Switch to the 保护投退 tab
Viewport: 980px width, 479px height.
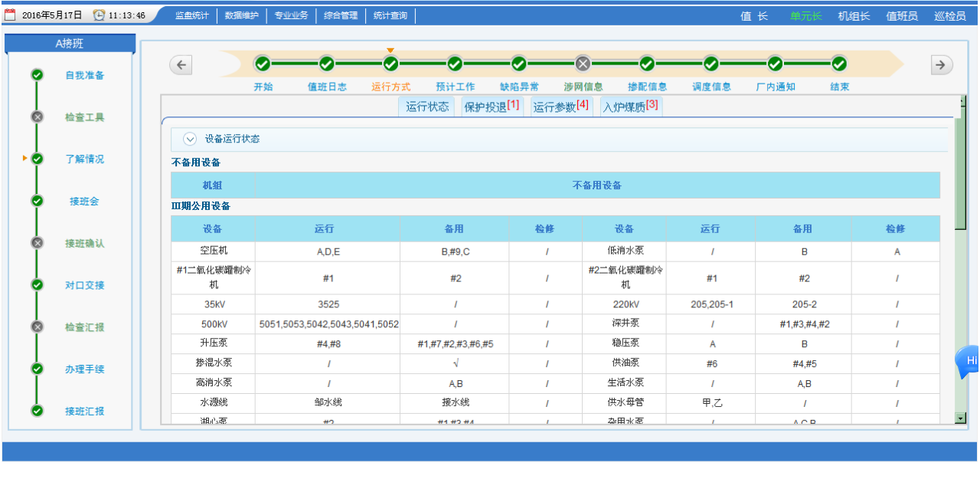pyautogui.click(x=491, y=107)
